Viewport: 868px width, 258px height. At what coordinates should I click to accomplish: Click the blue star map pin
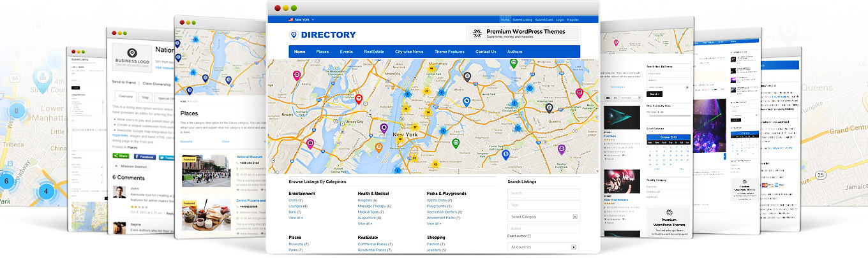tap(466, 101)
